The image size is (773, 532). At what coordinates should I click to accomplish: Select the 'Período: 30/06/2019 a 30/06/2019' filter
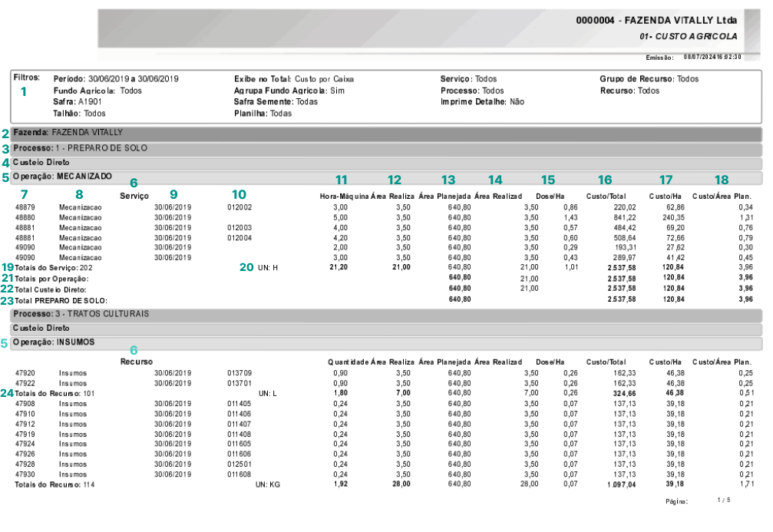click(x=116, y=79)
